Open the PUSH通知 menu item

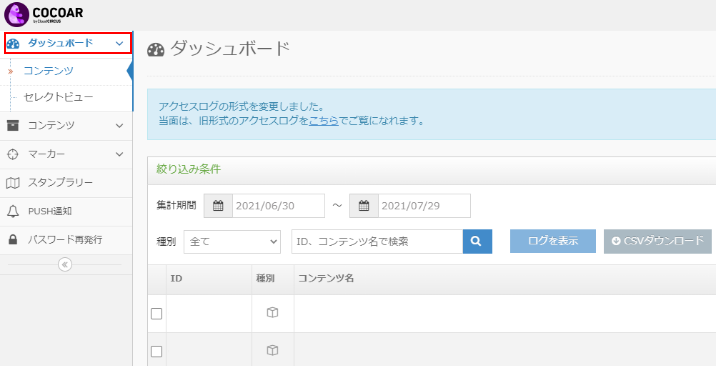point(66,211)
